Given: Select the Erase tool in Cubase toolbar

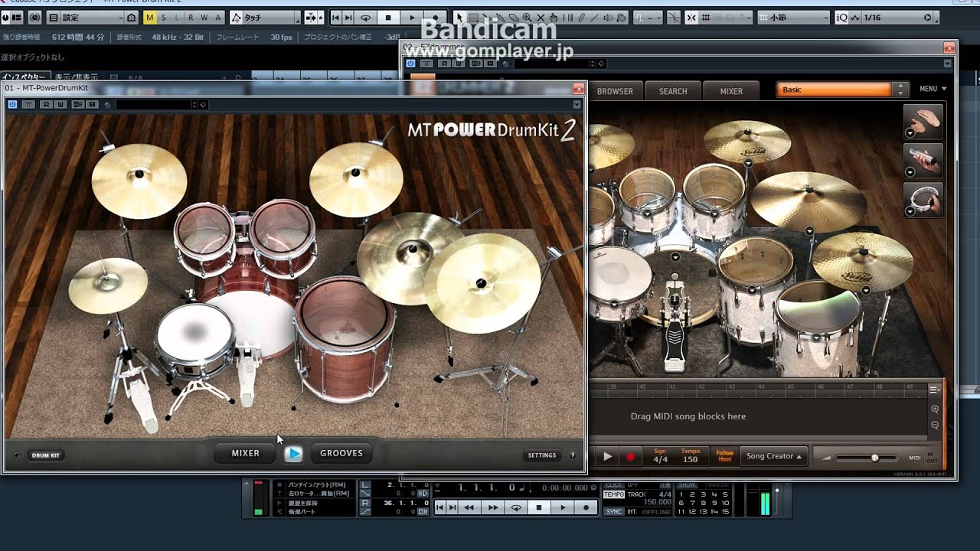Looking at the screenshot, I should click(514, 17).
